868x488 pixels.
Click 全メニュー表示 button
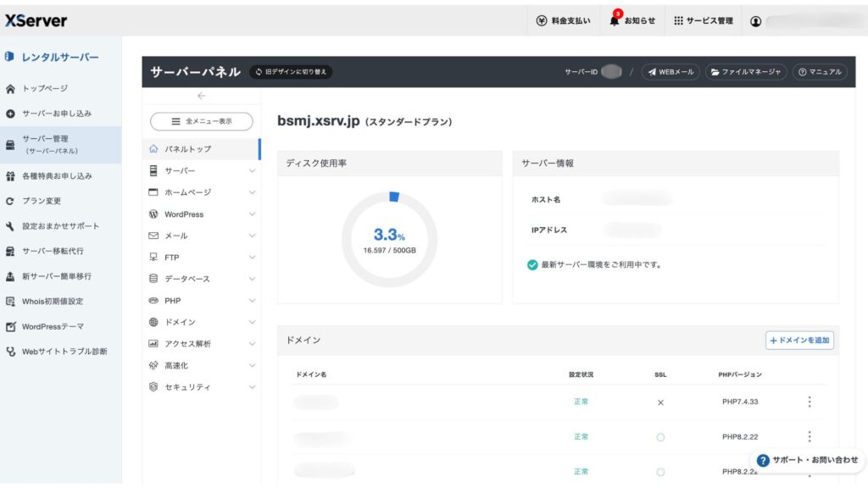[202, 121]
